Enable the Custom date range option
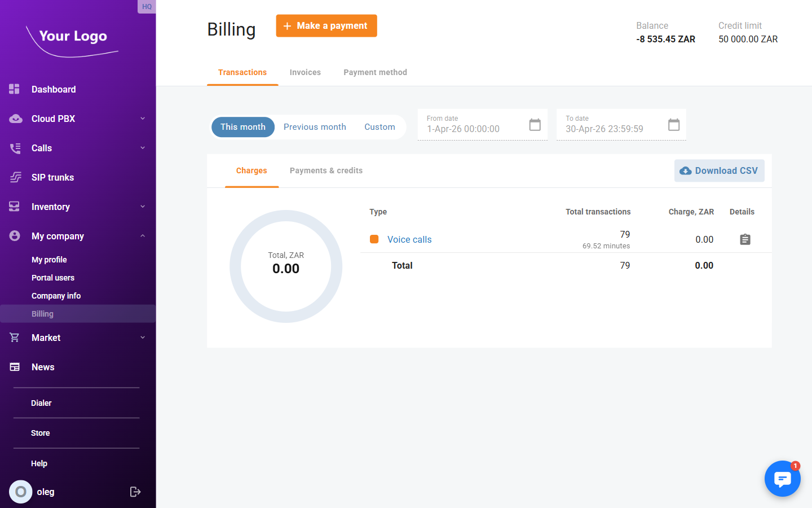 (379, 127)
